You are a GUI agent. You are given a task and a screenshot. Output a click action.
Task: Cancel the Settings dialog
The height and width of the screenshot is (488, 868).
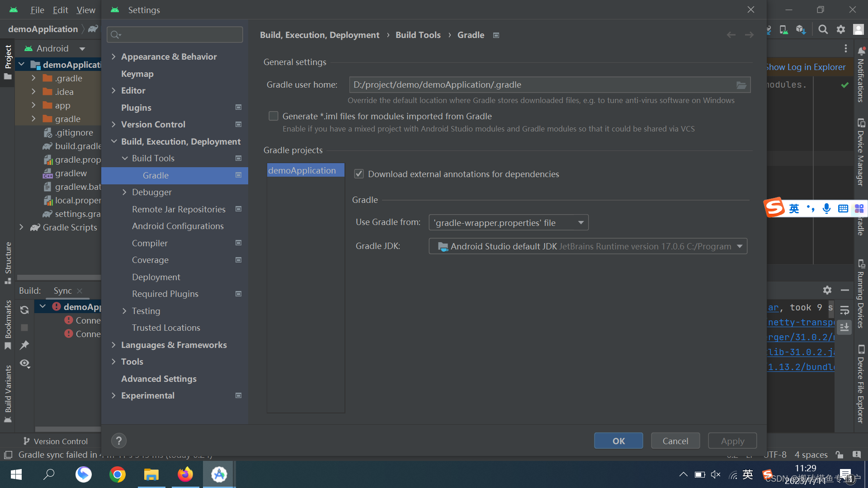click(x=675, y=441)
